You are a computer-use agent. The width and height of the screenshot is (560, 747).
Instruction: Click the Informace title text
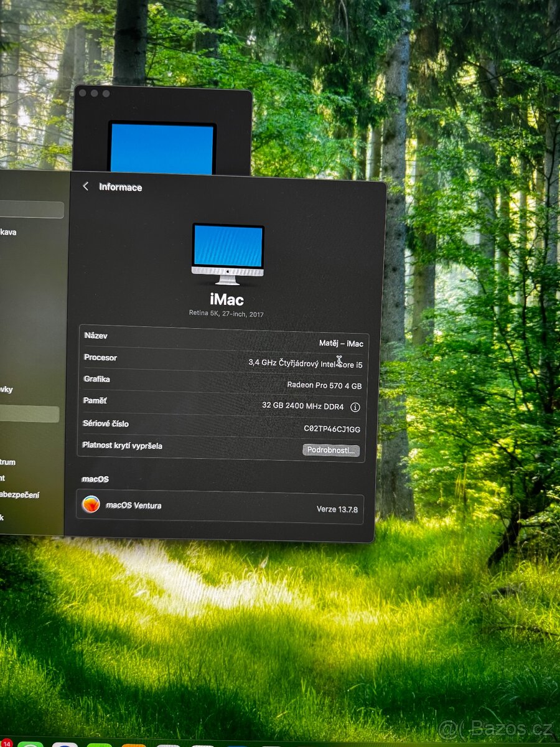point(120,187)
